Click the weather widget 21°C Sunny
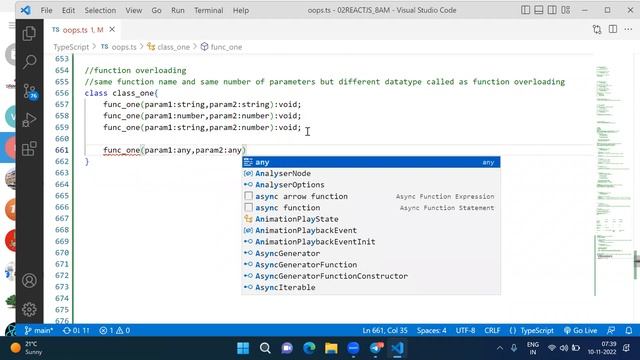 coord(27,348)
